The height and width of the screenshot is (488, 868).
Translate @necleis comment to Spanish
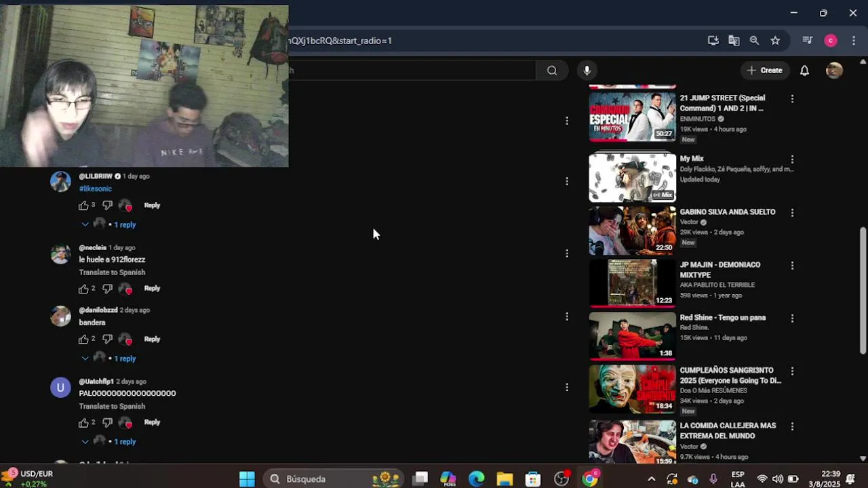pos(112,272)
